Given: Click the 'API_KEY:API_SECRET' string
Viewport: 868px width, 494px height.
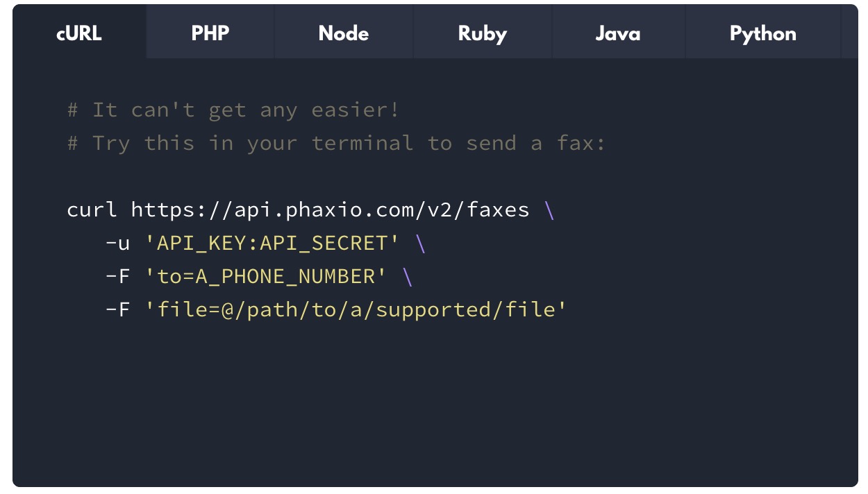Looking at the screenshot, I should tap(272, 243).
